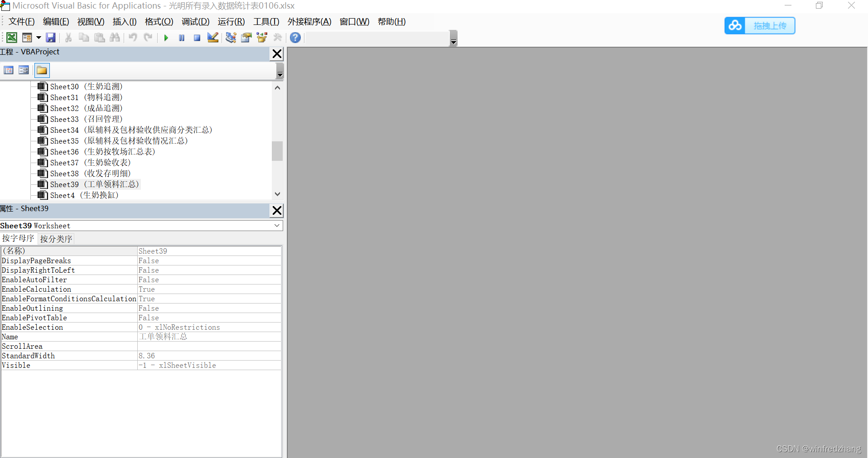This screenshot has width=868, height=458.
Task: Click the Redo arrow icon
Action: [x=148, y=38]
